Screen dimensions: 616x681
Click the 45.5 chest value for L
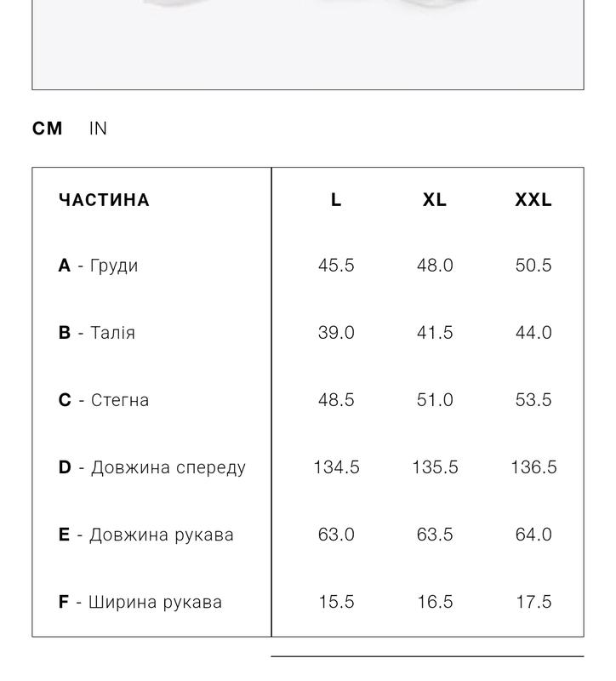click(x=336, y=266)
